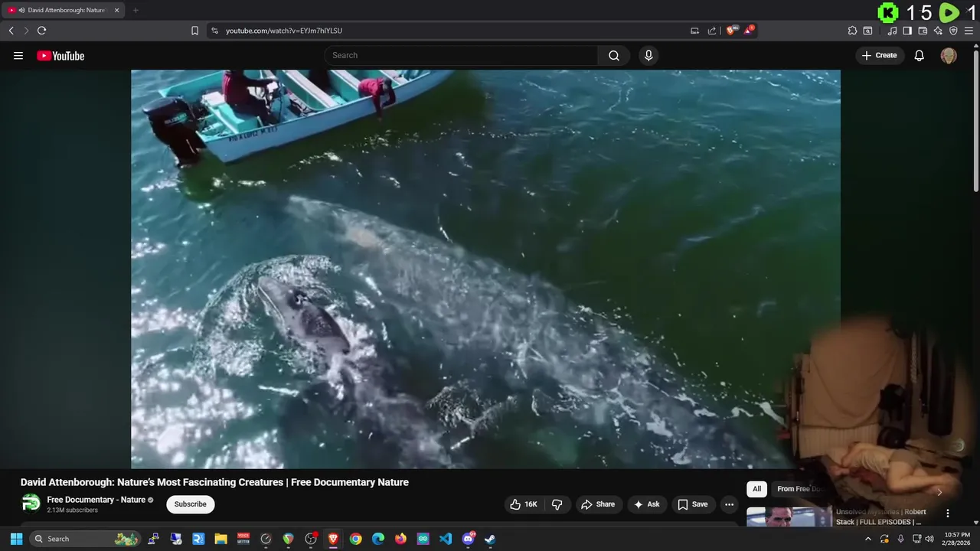
Task: Click the Windows taskbar search box
Action: [x=86, y=539]
